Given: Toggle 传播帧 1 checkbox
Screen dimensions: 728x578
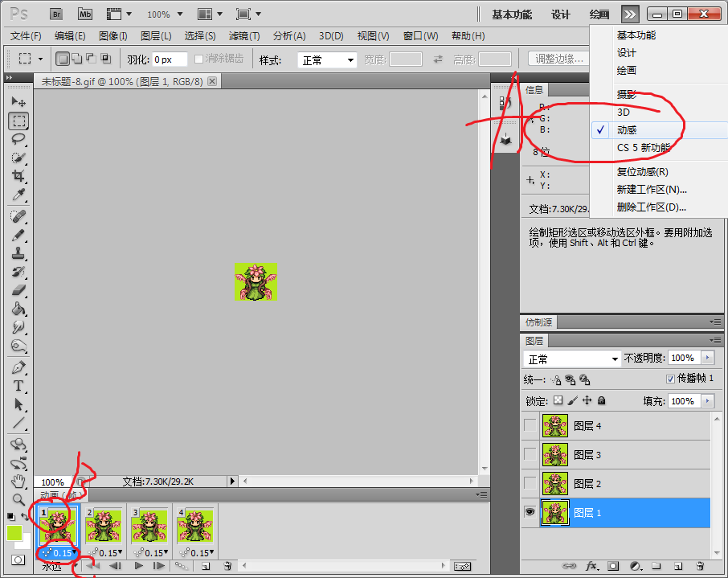Looking at the screenshot, I should tap(670, 379).
